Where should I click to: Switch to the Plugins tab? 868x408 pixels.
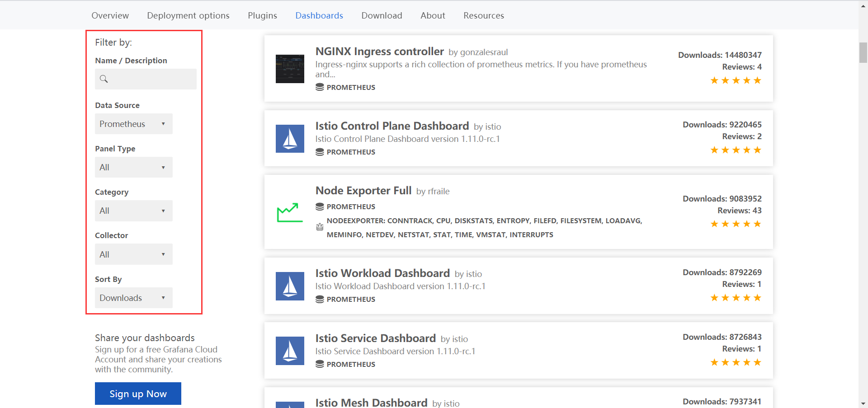tap(262, 15)
